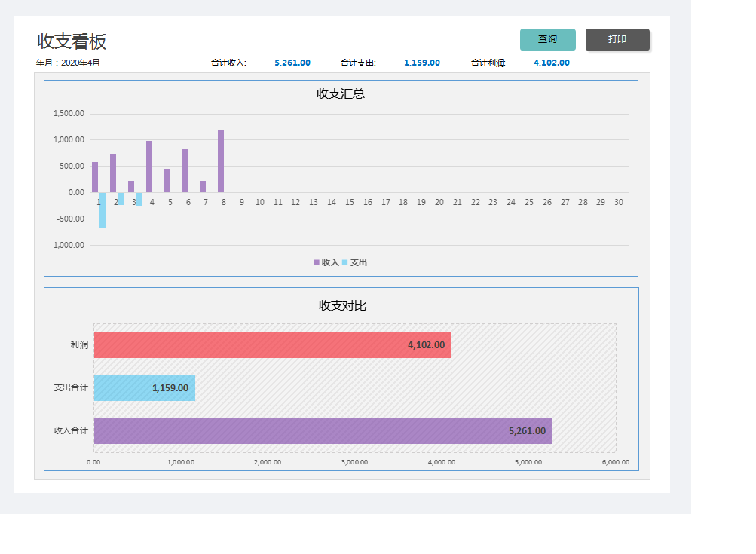
Task: Click the red 利润 bar
Action: [271, 345]
